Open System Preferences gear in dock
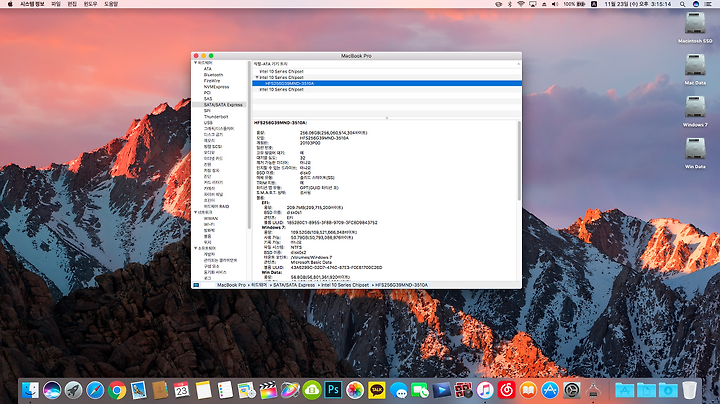Viewport: 720px width, 404px height. click(x=572, y=390)
